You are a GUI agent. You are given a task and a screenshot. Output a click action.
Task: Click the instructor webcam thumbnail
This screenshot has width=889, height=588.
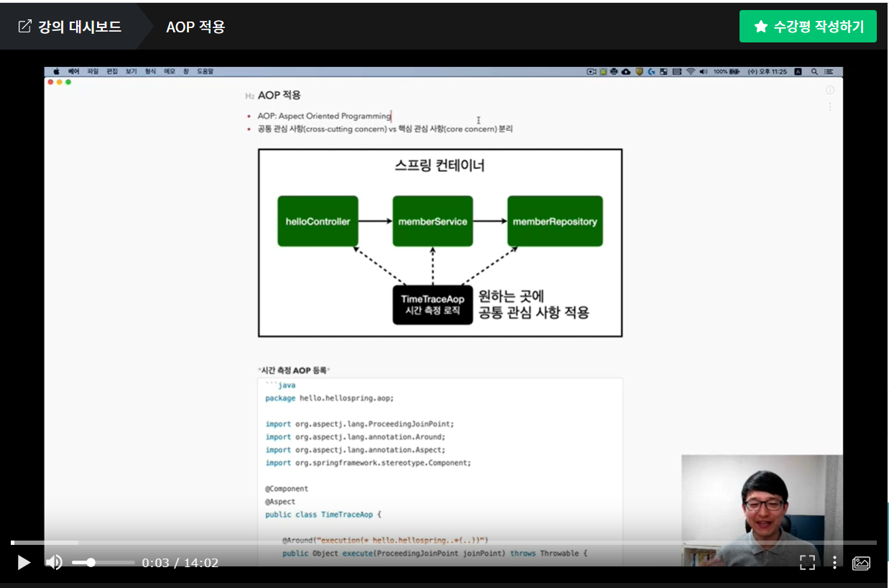(x=762, y=510)
